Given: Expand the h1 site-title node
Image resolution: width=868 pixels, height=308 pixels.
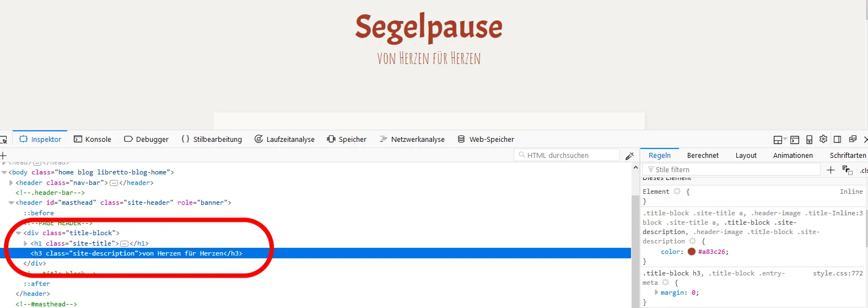Looking at the screenshot, I should pyautogui.click(x=25, y=243).
